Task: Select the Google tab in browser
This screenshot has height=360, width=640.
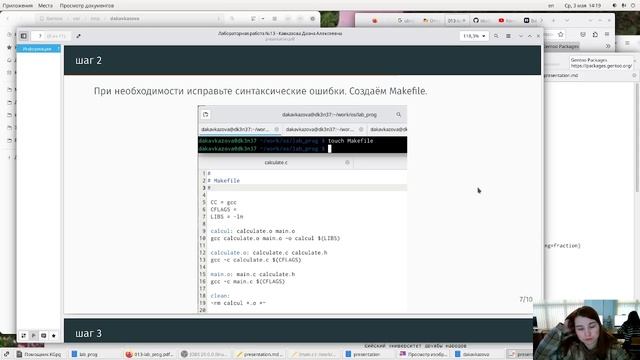Action: click(x=405, y=20)
